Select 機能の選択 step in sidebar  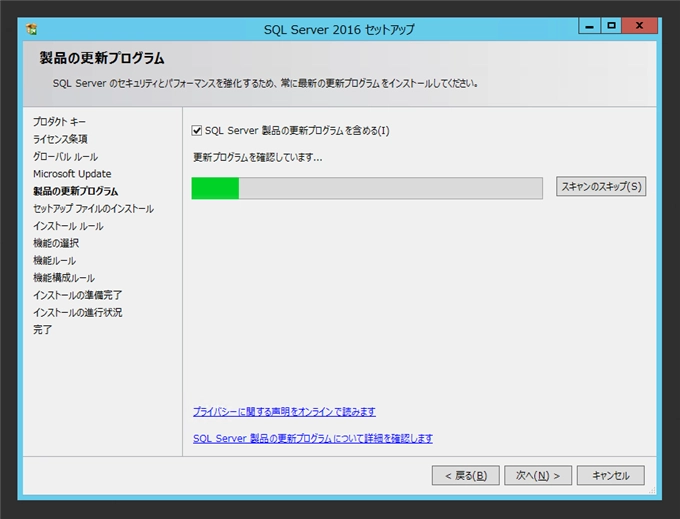[x=56, y=243]
